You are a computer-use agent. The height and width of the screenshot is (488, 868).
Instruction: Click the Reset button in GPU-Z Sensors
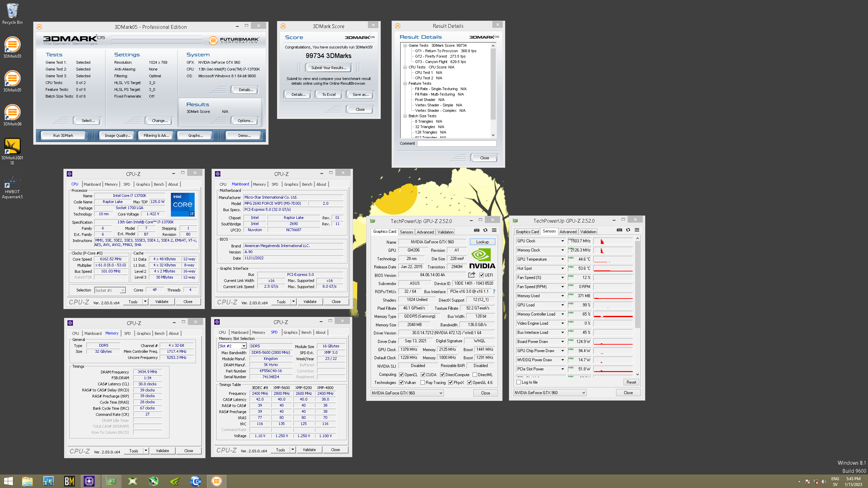coord(631,382)
